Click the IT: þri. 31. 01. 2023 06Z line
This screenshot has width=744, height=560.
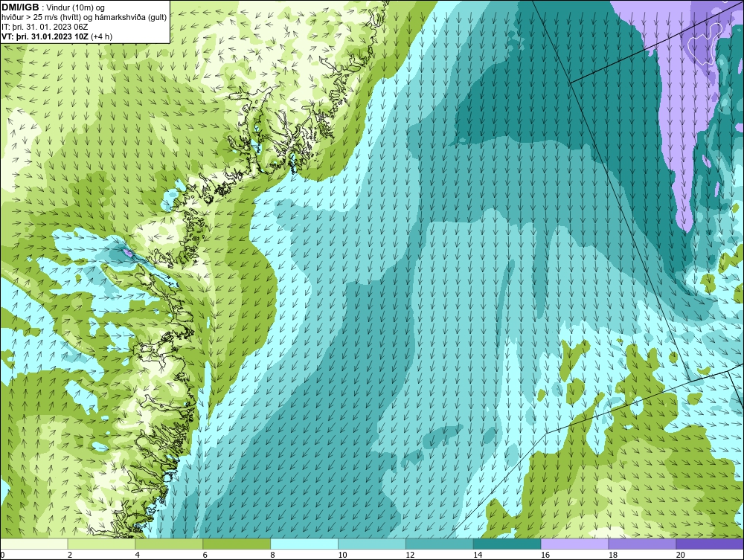click(45, 27)
